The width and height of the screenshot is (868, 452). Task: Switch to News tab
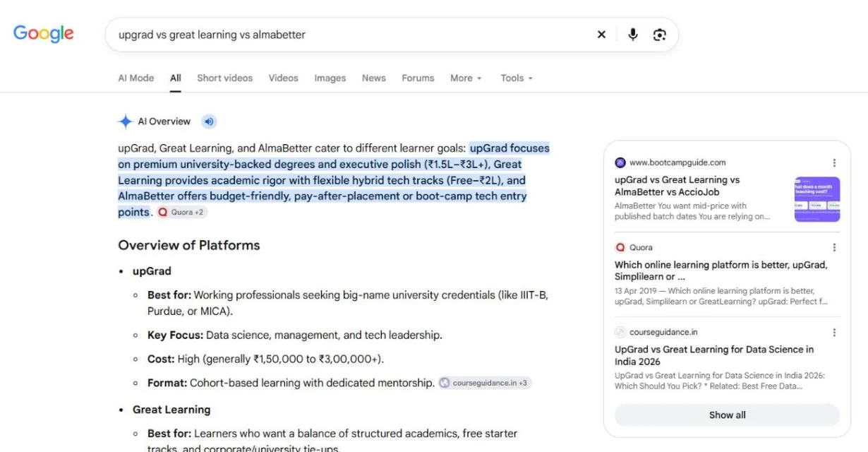point(374,78)
